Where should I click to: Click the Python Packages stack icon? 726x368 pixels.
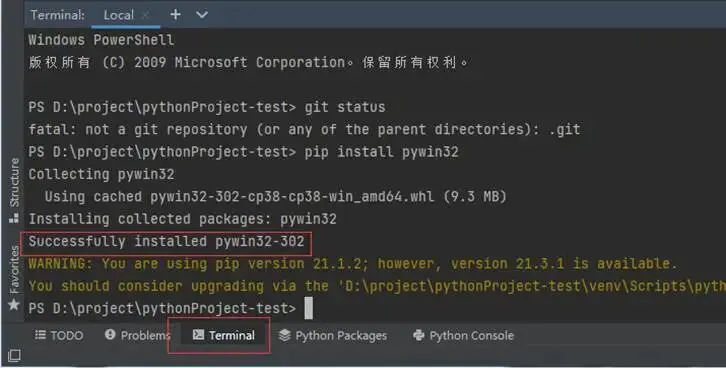coord(285,335)
